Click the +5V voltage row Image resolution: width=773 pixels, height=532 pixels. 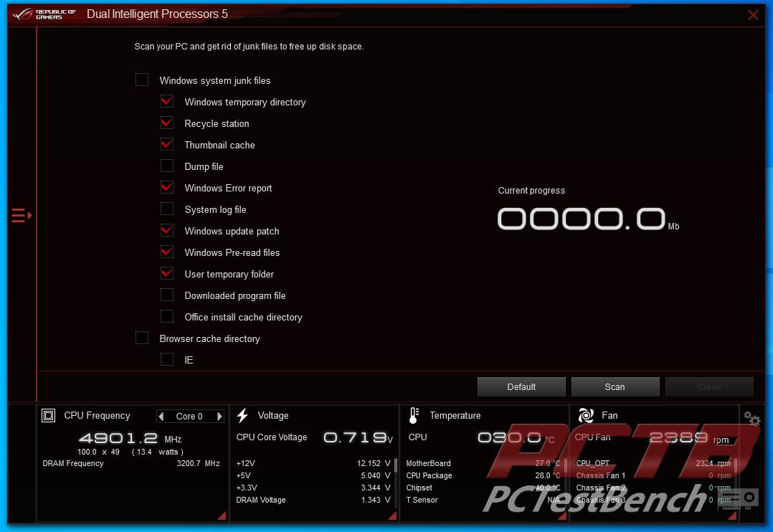[313, 476]
